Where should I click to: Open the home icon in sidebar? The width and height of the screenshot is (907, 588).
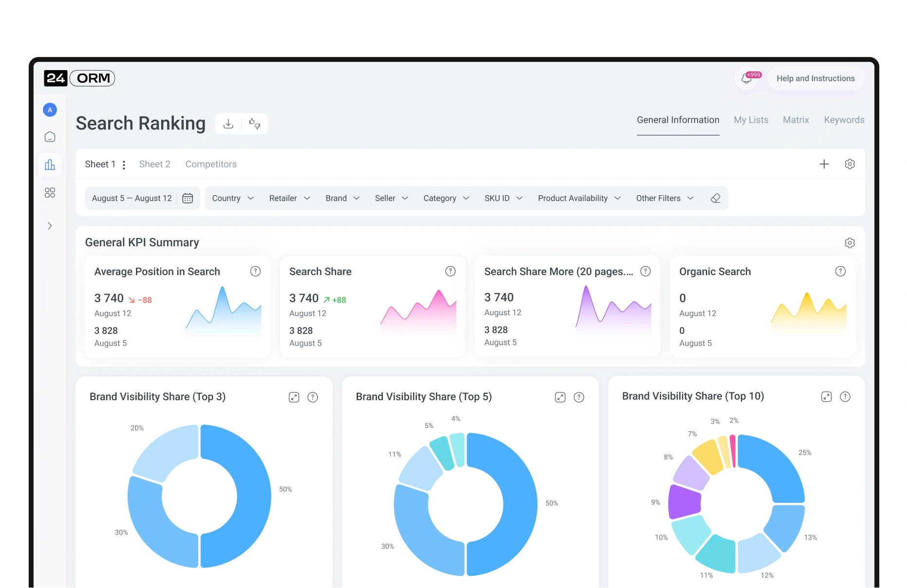[x=50, y=137]
